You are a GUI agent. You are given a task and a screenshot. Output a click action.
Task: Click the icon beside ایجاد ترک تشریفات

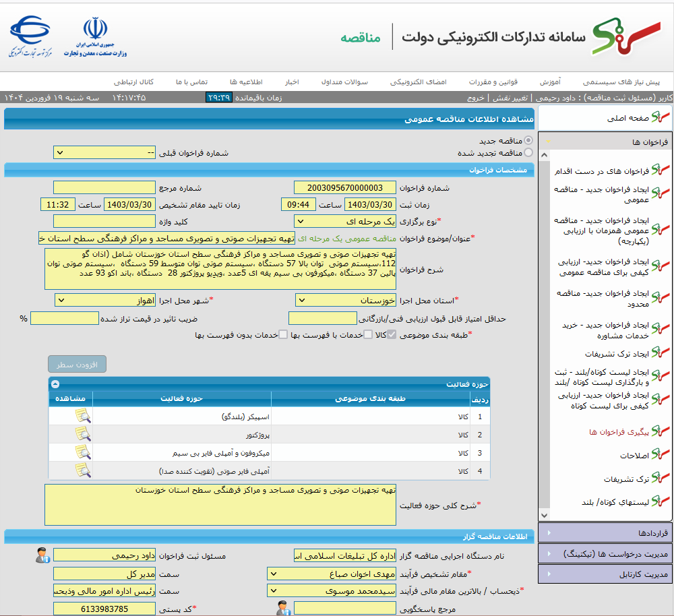(x=661, y=353)
